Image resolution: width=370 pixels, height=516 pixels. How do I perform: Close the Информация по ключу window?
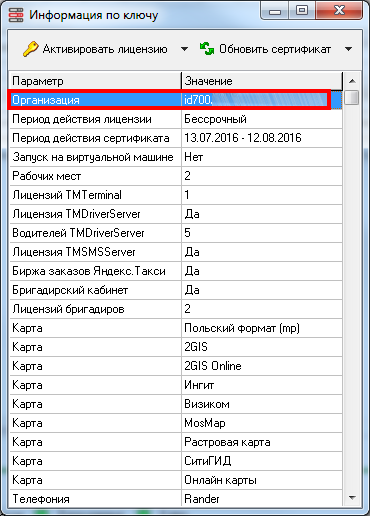click(339, 11)
